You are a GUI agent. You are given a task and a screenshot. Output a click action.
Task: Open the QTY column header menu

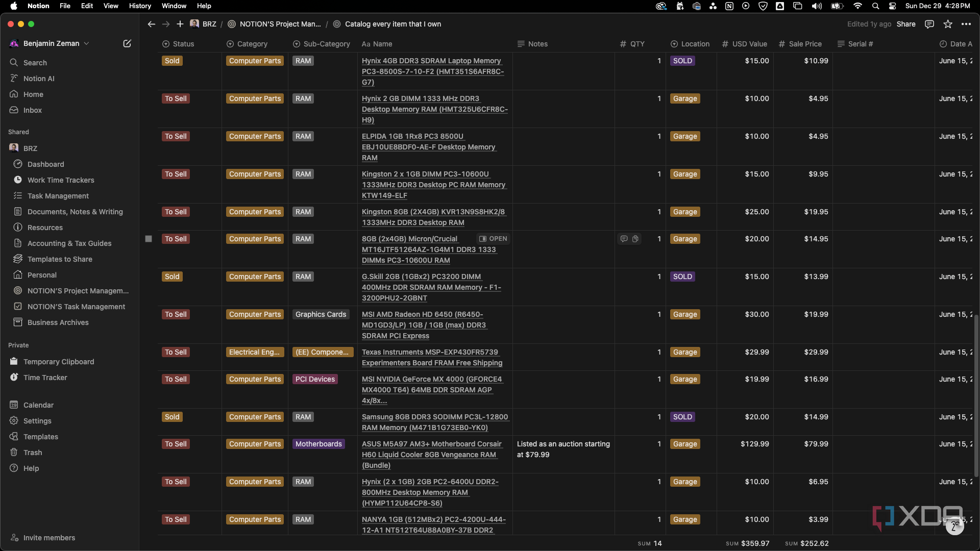click(x=632, y=44)
